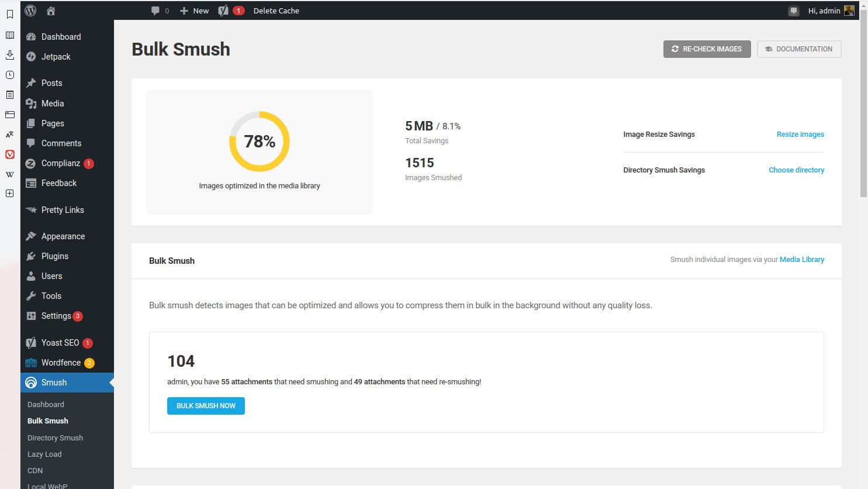The width and height of the screenshot is (868, 489).
Task: Click the '1515' images smushed count
Action: coord(420,163)
